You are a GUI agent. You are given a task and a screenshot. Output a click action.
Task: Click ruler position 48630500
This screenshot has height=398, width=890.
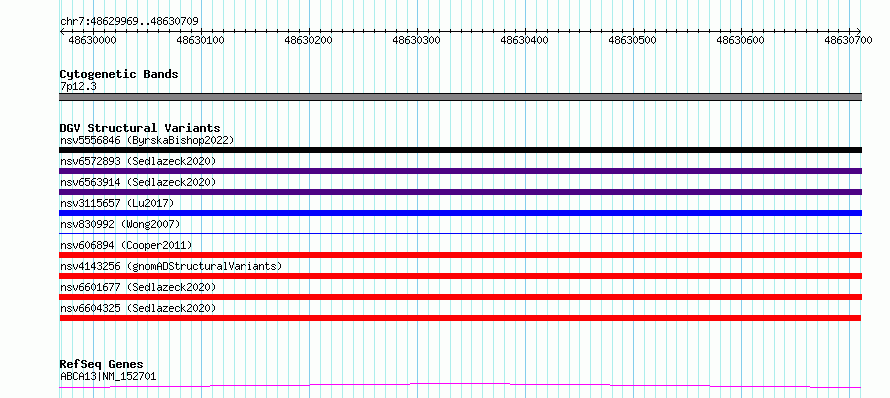pos(632,40)
